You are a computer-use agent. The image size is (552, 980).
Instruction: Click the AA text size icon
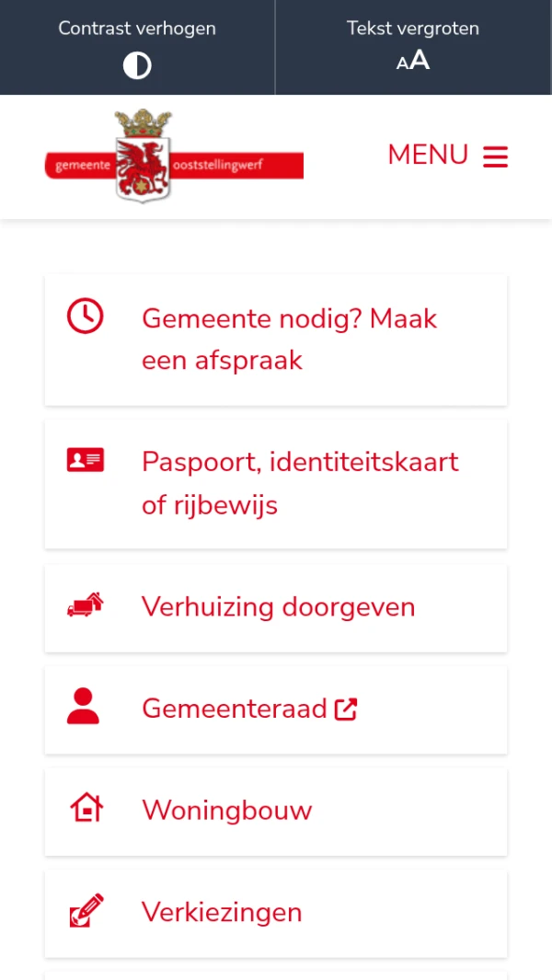pyautogui.click(x=413, y=62)
